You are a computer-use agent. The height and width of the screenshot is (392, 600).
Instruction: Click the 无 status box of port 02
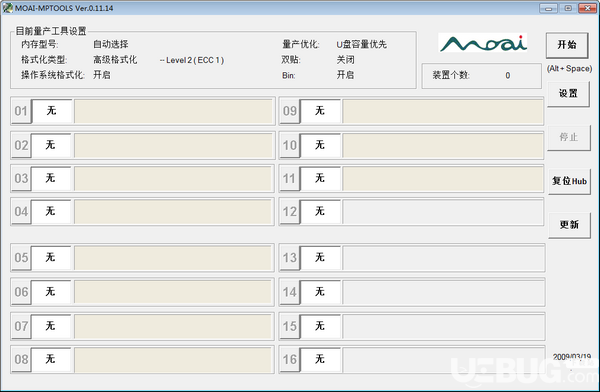click(x=52, y=145)
